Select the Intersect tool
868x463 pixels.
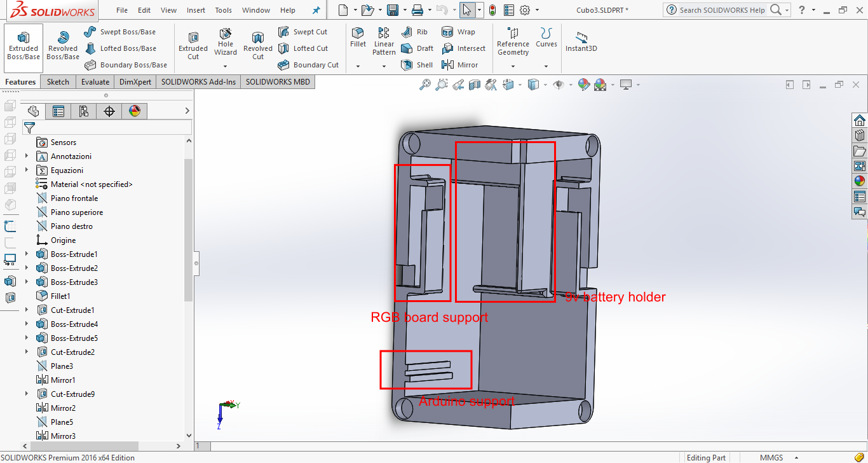463,48
